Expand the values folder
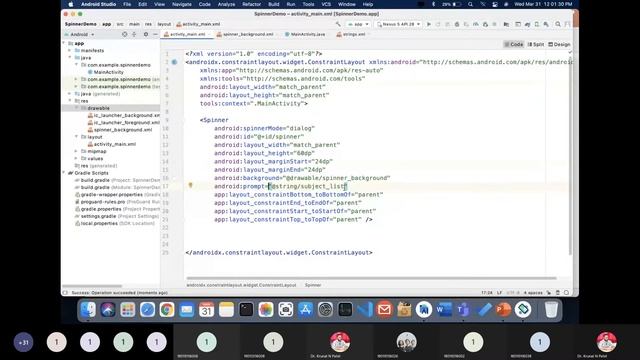The height and width of the screenshot is (360, 640). (x=76, y=158)
